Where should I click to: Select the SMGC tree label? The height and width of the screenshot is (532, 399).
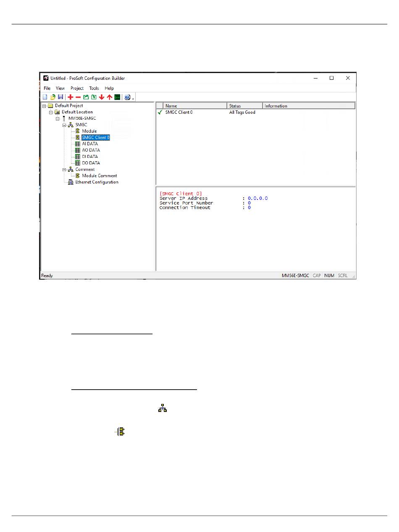tap(81, 125)
